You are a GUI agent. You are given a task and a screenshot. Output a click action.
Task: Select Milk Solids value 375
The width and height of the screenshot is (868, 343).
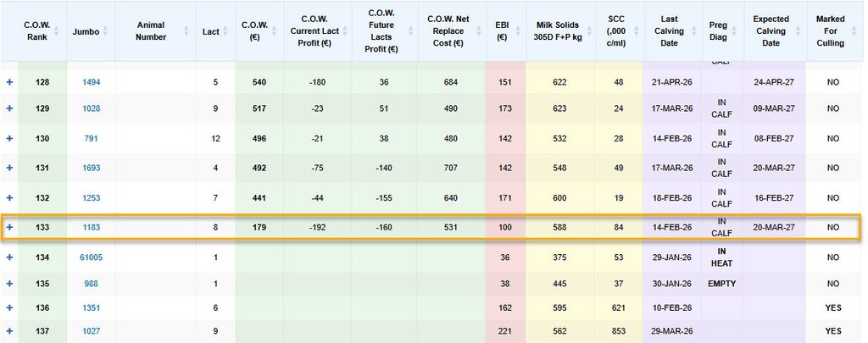(x=559, y=257)
